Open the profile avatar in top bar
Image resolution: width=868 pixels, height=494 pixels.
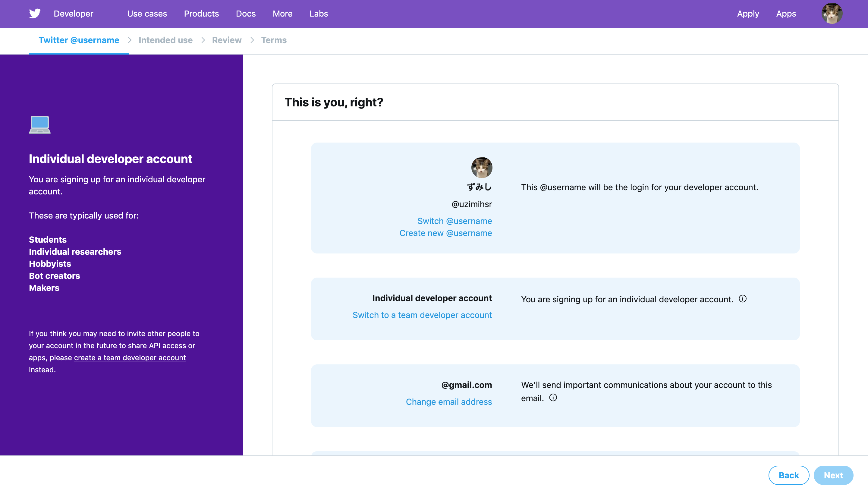pos(832,14)
